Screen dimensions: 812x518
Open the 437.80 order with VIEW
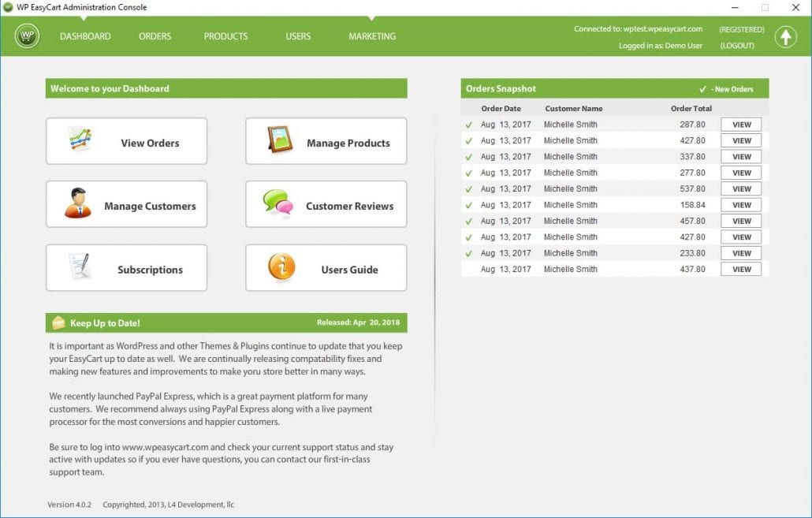point(741,270)
